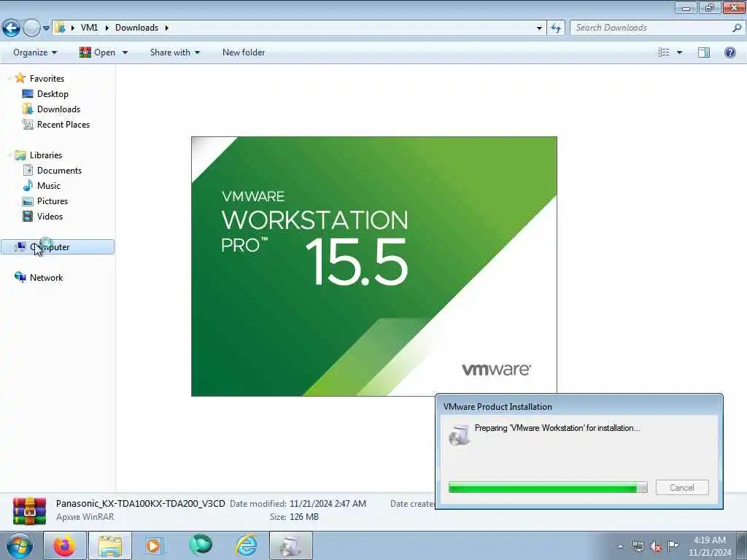The height and width of the screenshot is (560, 747).
Task: Select Favorites in the navigation pane
Action: [47, 79]
